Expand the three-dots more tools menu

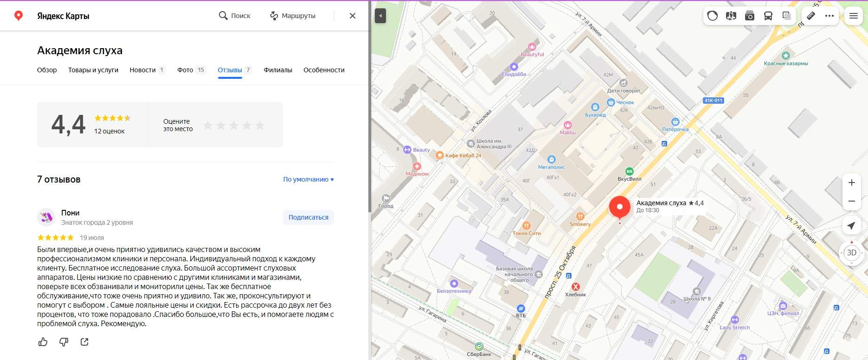tap(829, 16)
